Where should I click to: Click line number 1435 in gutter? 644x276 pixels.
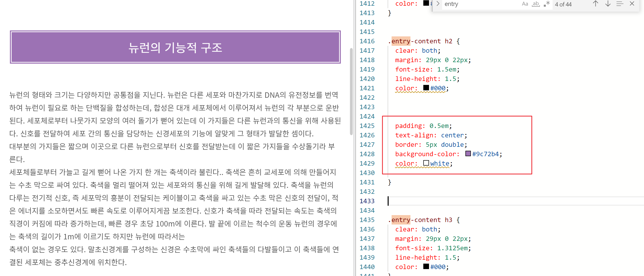367,220
